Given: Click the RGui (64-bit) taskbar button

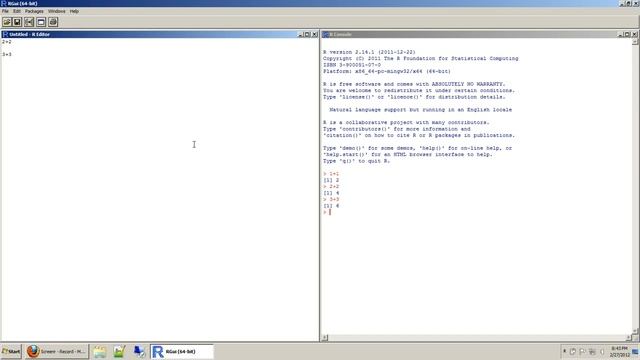Looking at the screenshot, I should [182, 351].
